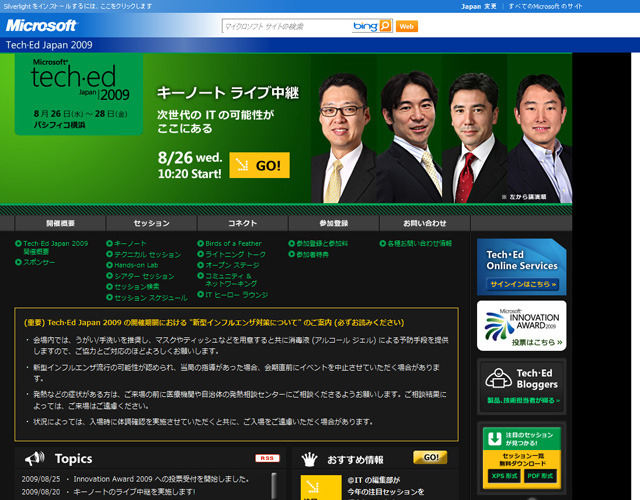Open the キーノートのライブ中継 news item
Screen dimensions: 640x500
point(134,492)
